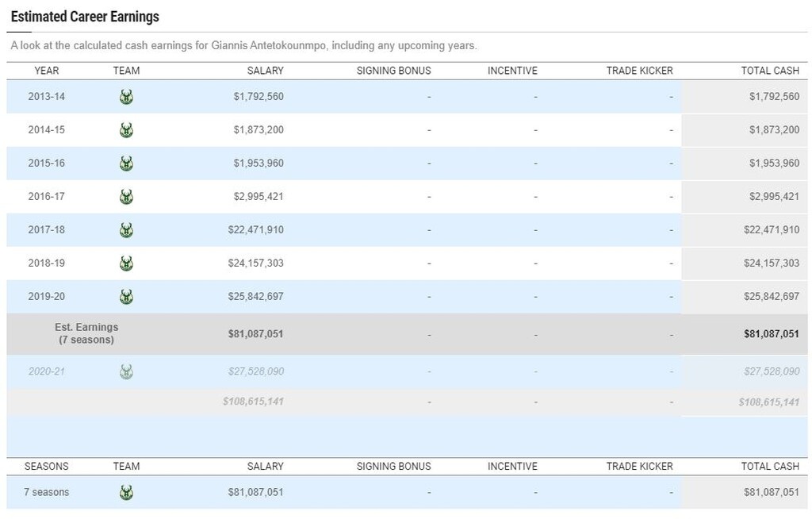Viewport: 812px width, 519px height.
Task: Click the top SALARY column header
Action: click(x=265, y=71)
